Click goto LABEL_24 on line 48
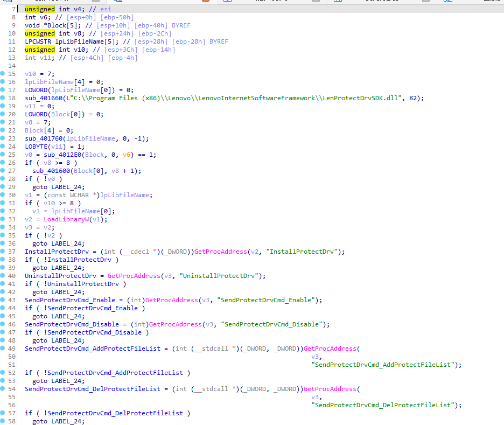Image resolution: width=504 pixels, height=425 pixels. click(59, 340)
